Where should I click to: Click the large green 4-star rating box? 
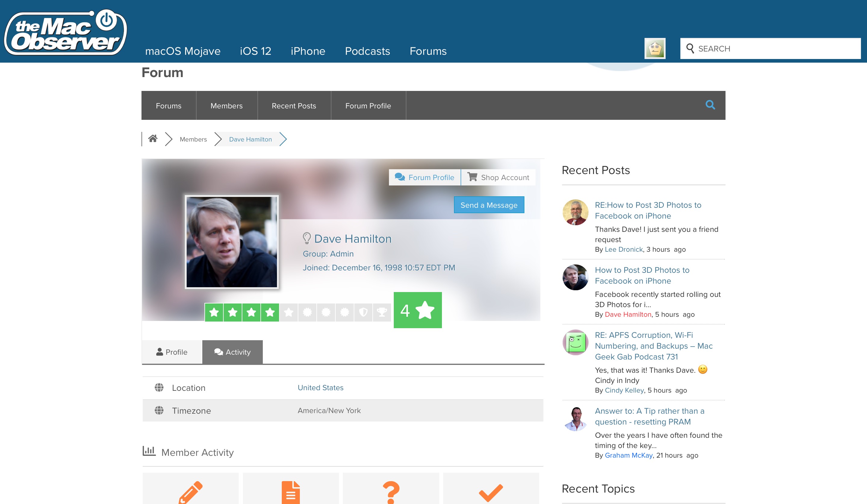click(x=418, y=310)
